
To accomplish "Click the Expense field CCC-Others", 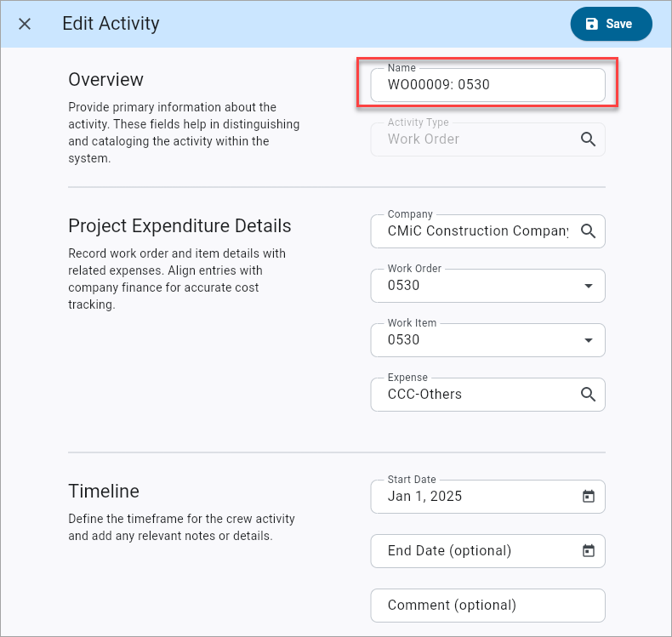I will 487,395.
